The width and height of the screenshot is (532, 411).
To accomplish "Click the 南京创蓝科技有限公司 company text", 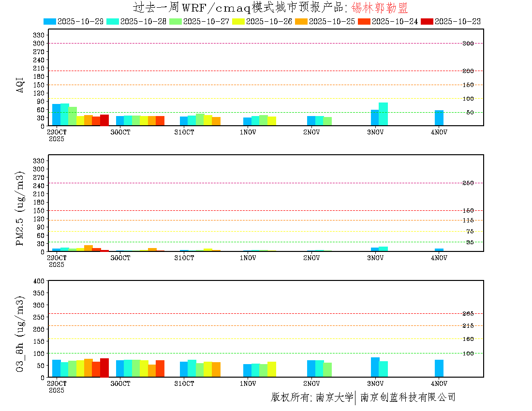I will pos(408,397).
